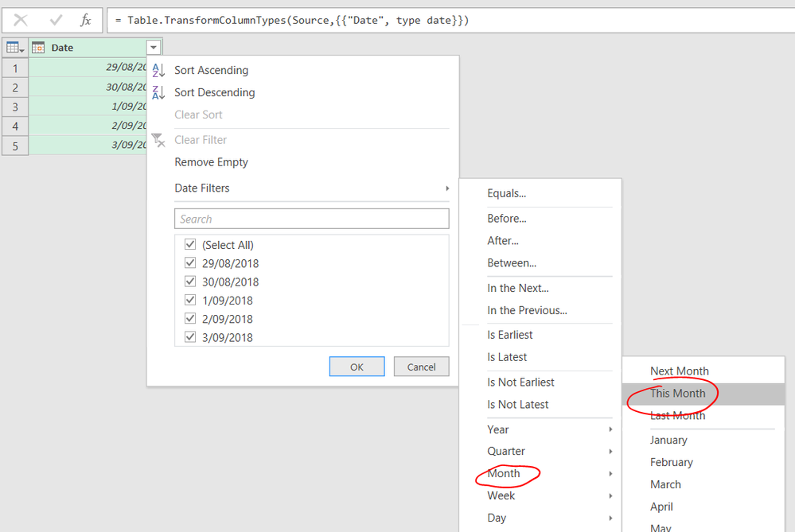Screen dimensions: 795x532
Task: Filter by March
Action: point(665,485)
